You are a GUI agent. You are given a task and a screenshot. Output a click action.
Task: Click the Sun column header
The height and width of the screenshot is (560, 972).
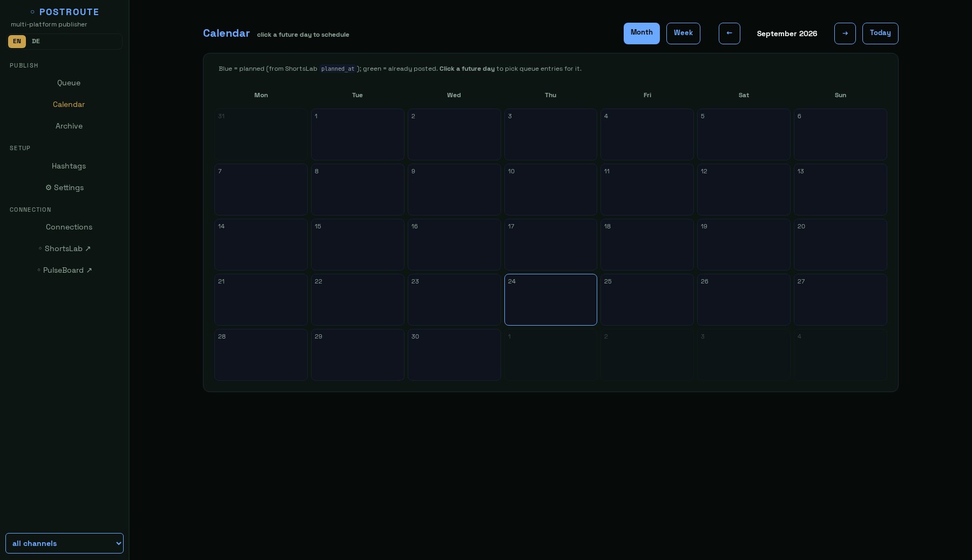point(840,95)
